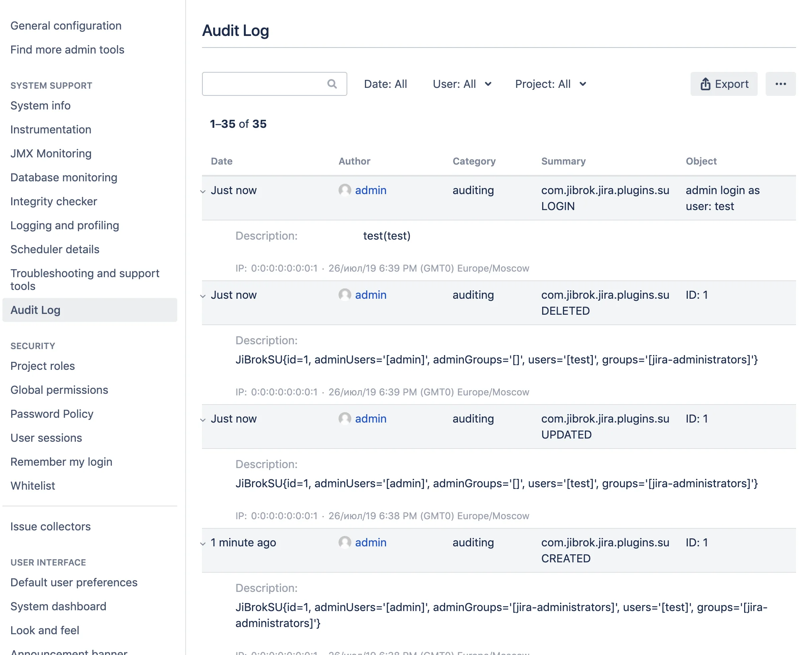Open Find more admin tools
This screenshot has width=812, height=655.
(67, 50)
